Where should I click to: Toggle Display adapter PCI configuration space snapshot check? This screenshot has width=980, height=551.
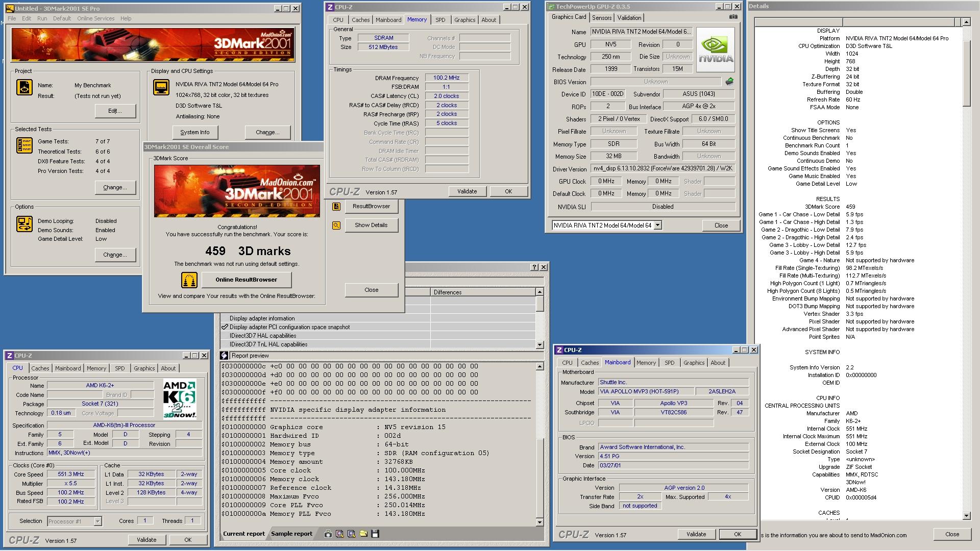pos(225,327)
